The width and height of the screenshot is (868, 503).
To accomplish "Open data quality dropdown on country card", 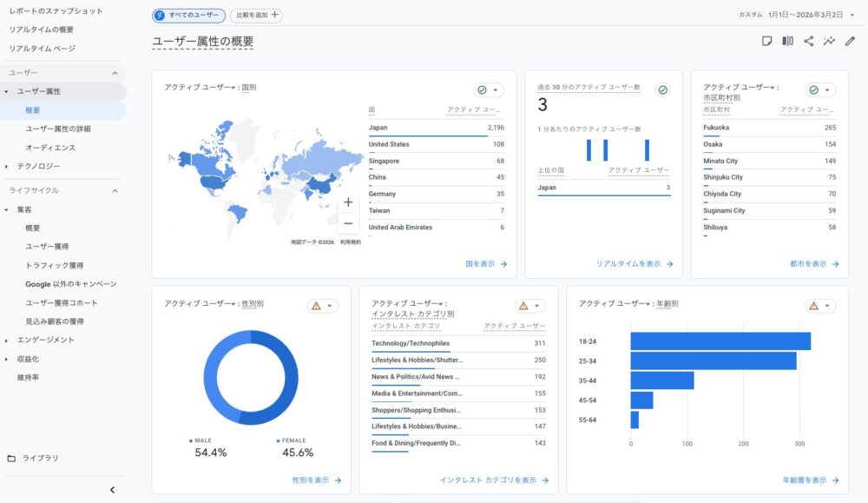I will tap(489, 89).
